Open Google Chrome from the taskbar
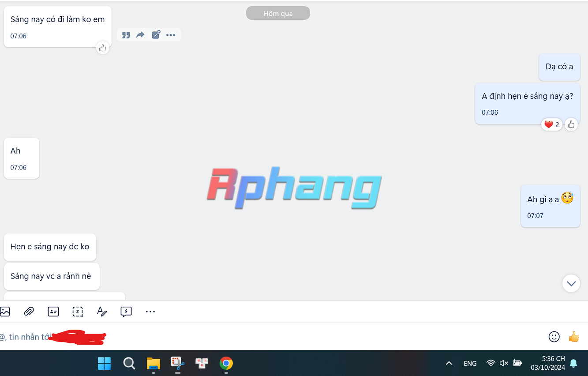 coord(226,363)
